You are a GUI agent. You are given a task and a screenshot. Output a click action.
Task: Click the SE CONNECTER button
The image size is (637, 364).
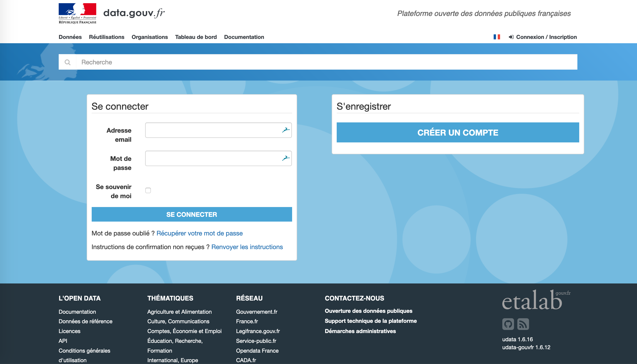point(192,214)
